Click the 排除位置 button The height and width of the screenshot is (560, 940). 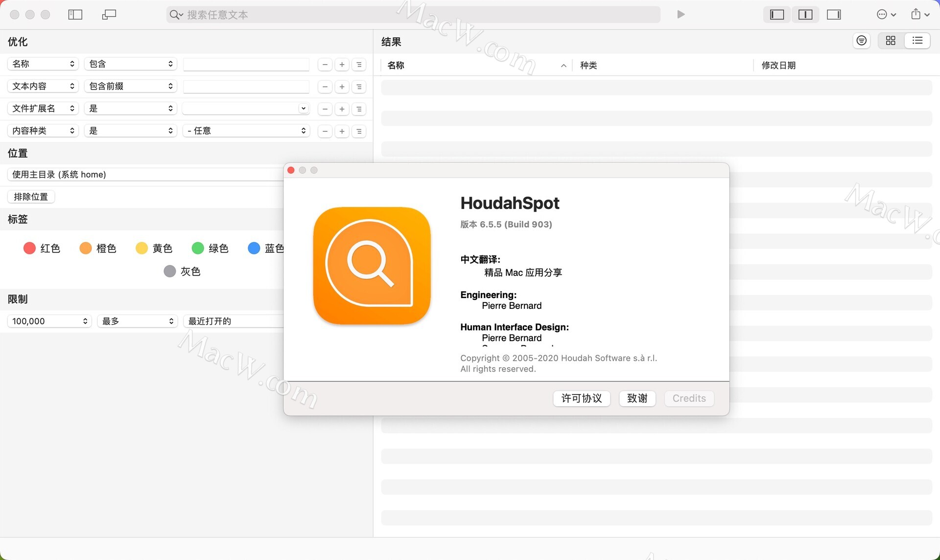point(31,197)
